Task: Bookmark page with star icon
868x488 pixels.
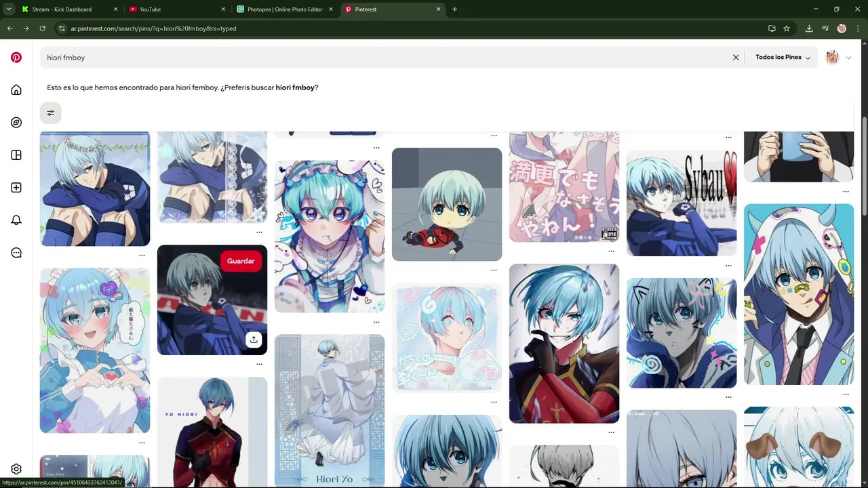Action: coord(787,28)
